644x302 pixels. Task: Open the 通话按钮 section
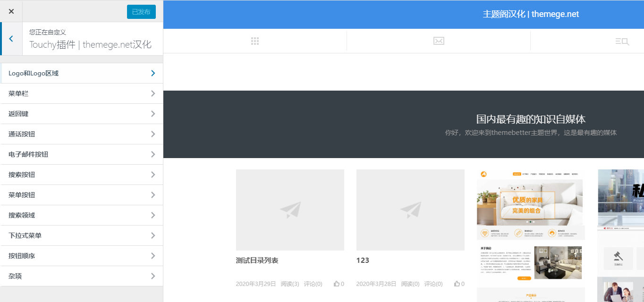coord(82,134)
